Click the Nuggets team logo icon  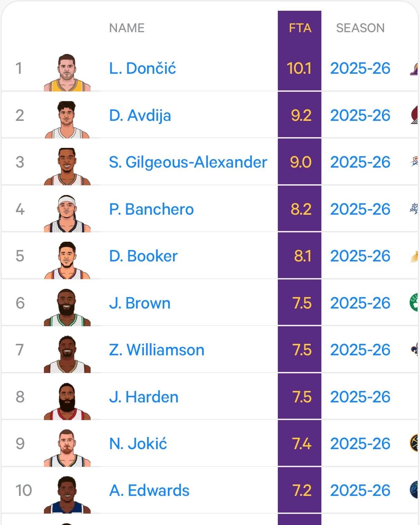[414, 443]
